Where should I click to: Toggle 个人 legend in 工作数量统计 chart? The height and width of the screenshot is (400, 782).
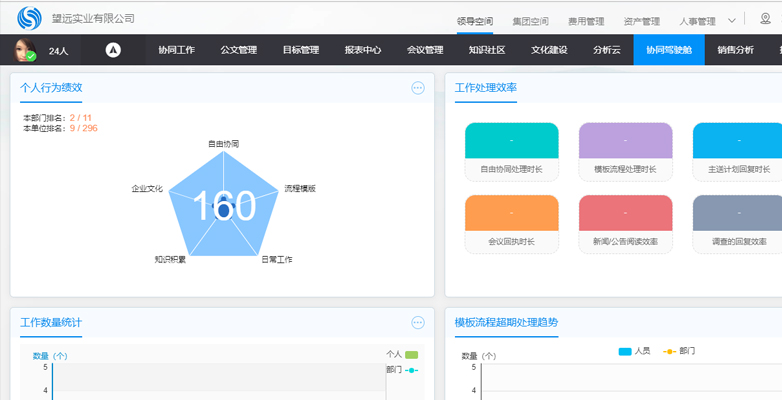(x=402, y=354)
